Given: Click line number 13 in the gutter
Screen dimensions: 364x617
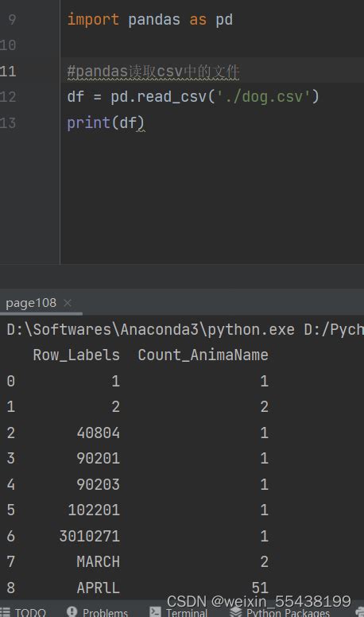Looking at the screenshot, I should [x=8, y=122].
